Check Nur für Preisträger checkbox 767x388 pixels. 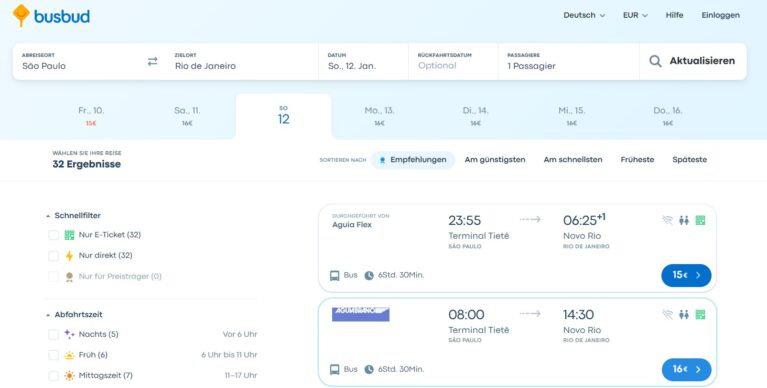coord(53,276)
